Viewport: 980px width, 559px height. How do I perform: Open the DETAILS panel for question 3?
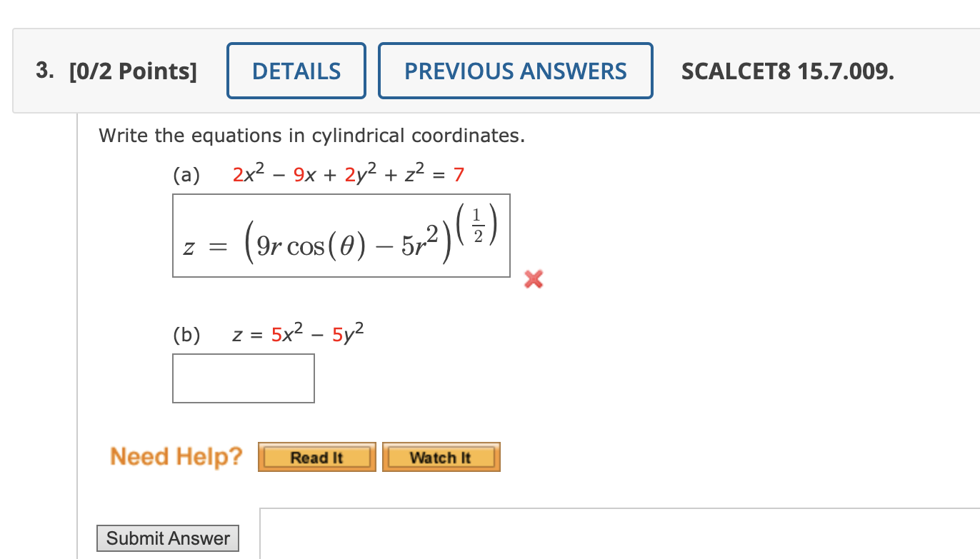[296, 70]
